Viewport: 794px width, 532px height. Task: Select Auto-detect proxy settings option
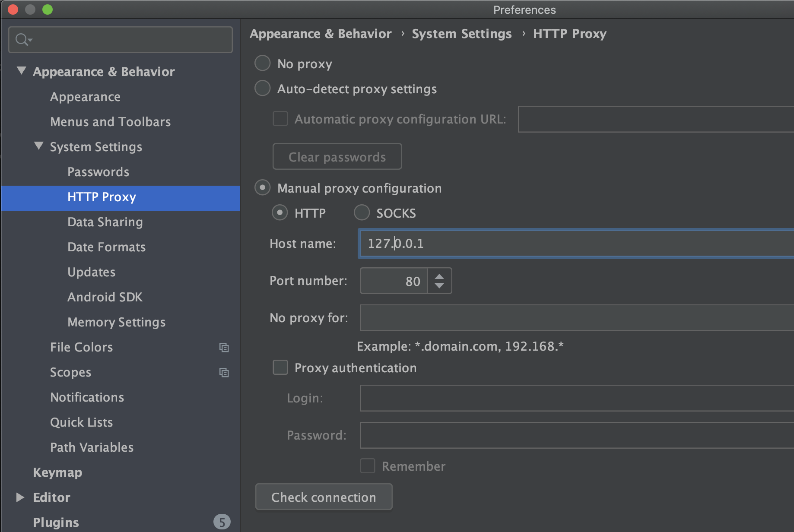(263, 89)
